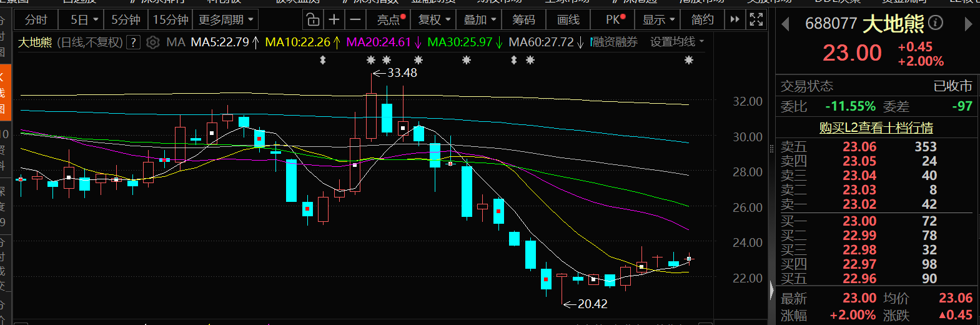Click 买四 bid row at 22.97

876,264
